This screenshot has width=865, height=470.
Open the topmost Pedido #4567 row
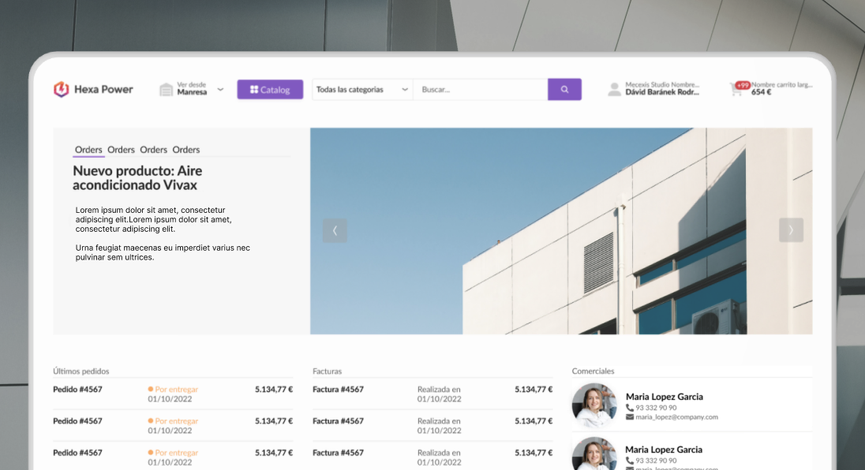point(173,394)
